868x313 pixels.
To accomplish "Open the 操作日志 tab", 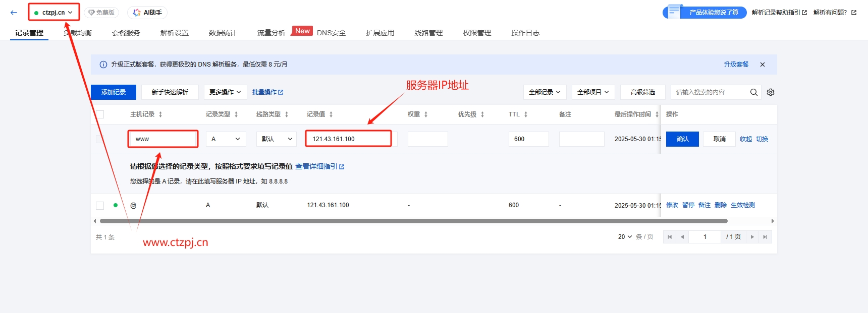I will pos(525,33).
